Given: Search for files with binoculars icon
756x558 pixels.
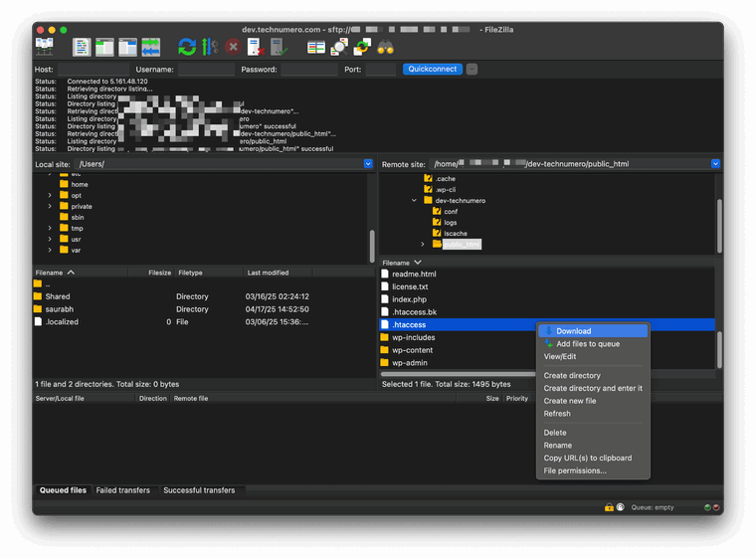Looking at the screenshot, I should point(385,48).
